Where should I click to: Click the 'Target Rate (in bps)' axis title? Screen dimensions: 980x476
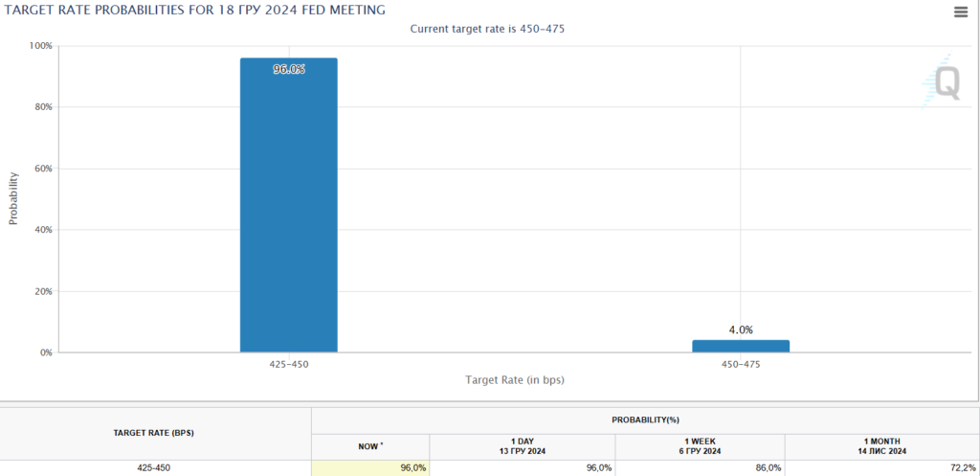(x=515, y=380)
